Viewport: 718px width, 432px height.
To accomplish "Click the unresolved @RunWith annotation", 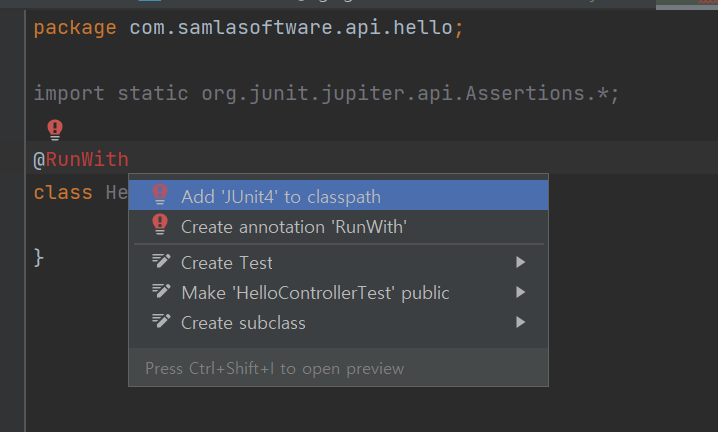I will point(81,160).
